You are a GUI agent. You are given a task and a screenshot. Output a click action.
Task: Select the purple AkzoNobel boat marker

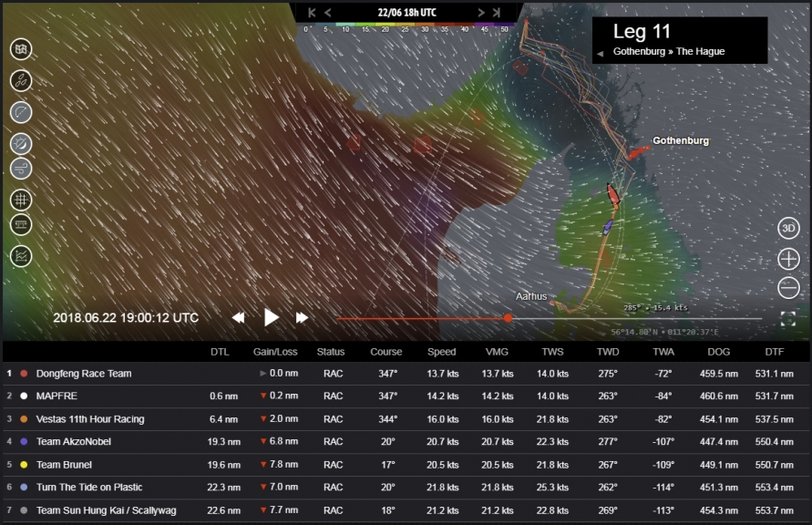click(x=607, y=227)
